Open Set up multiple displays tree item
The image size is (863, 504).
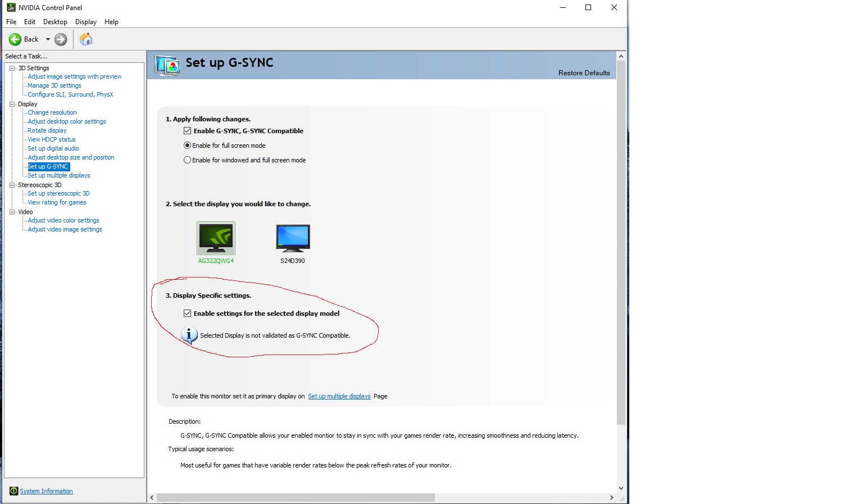coord(59,175)
